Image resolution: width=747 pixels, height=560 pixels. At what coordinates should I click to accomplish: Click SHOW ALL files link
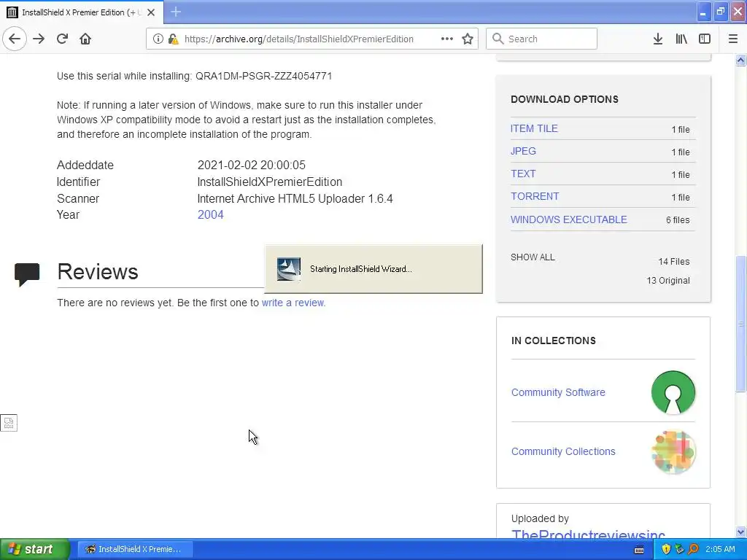pos(533,257)
